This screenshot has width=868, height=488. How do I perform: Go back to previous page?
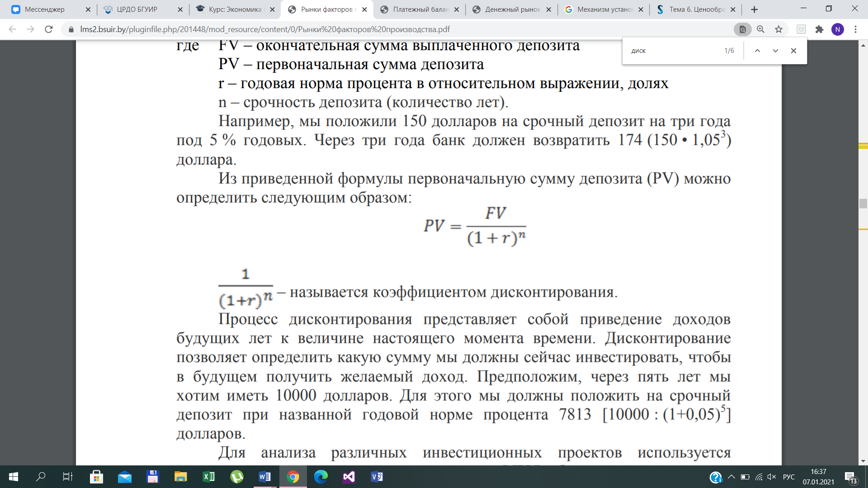pos(12,29)
